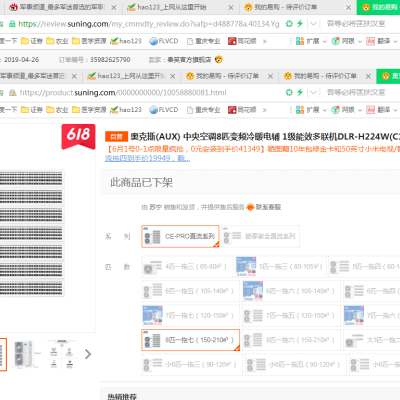Image resolution: width=400 pixels, height=400 pixels.
Task: Choose the 6匹一拖六 (105-140㎡) option
Action: pyautogui.click(x=291, y=291)
